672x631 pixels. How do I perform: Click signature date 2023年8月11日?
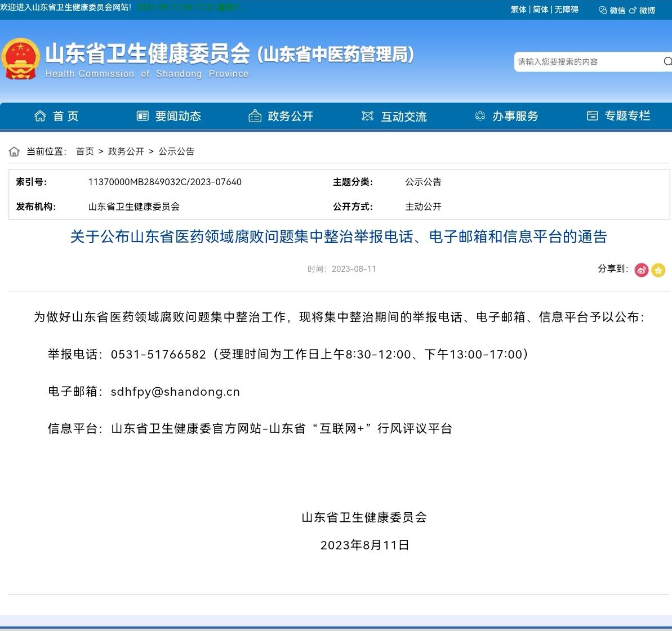364,545
